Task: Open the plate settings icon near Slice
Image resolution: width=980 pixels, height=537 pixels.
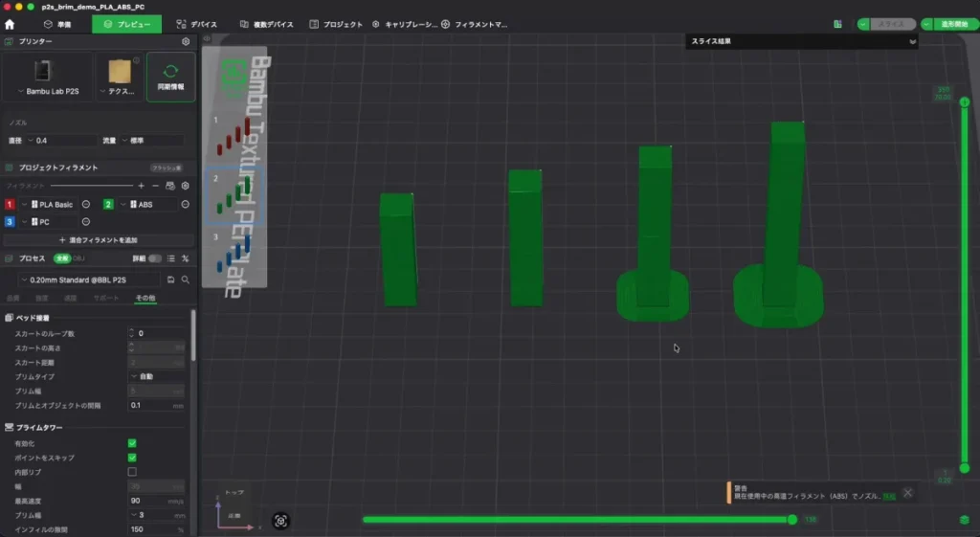Action: 837,24
